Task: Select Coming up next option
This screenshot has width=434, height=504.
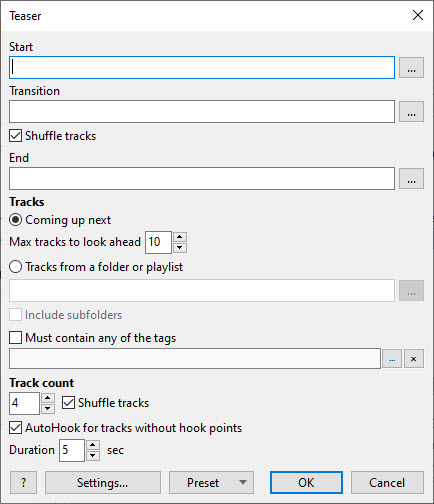Action: [16, 220]
